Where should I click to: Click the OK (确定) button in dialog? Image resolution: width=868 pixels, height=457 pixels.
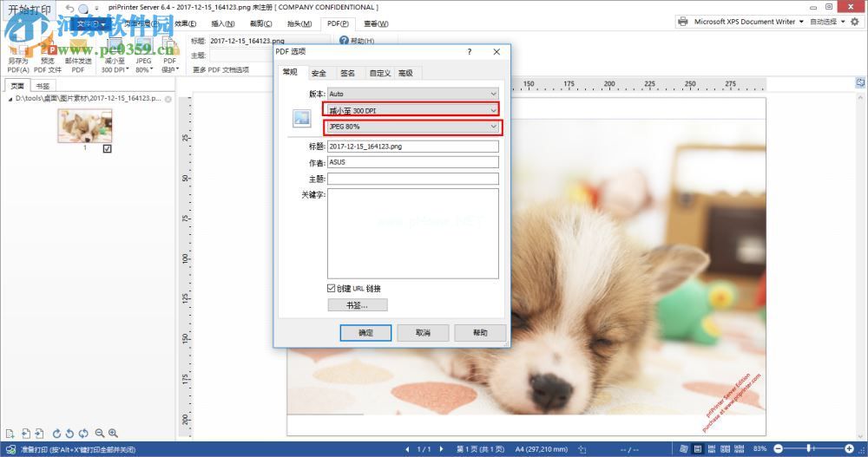365,332
